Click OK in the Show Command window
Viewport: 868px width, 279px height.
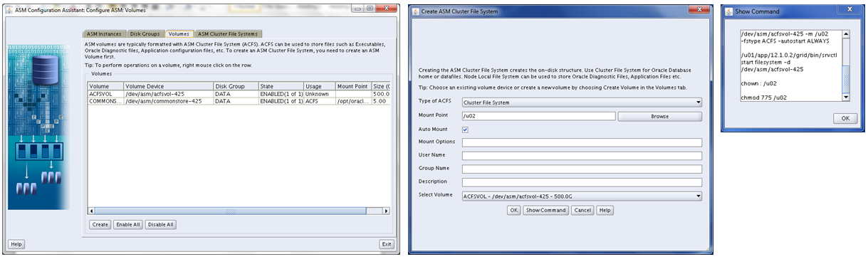click(845, 118)
